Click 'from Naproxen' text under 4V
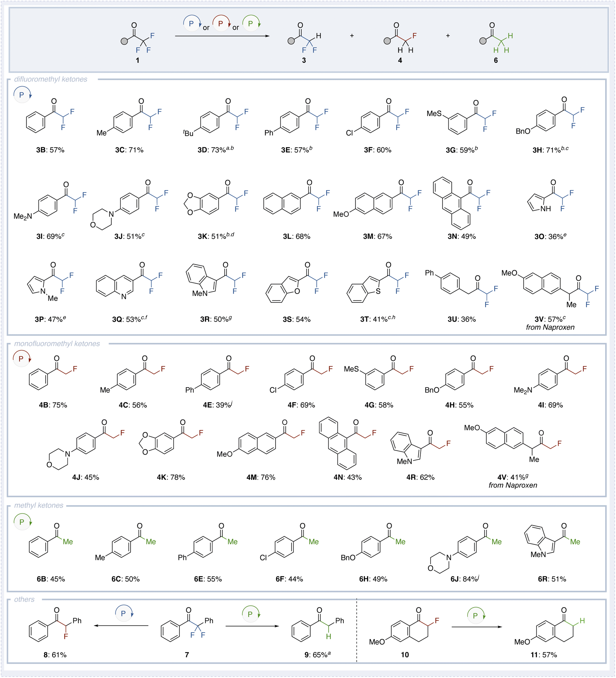Image resolution: width=616 pixels, height=678 pixels. click(513, 485)
